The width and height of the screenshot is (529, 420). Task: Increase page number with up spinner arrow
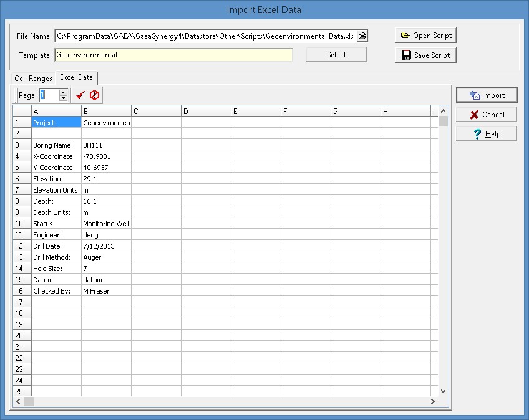click(x=63, y=92)
